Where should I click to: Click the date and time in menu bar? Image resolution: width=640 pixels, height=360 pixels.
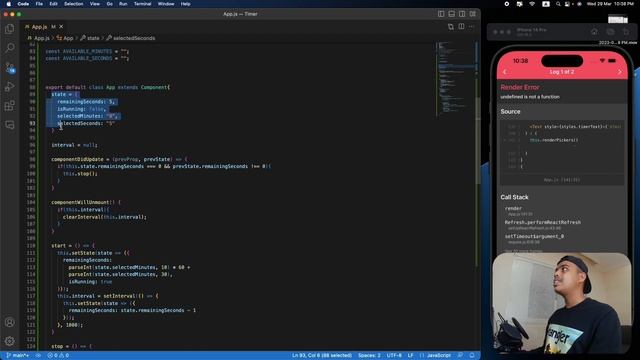610,4
